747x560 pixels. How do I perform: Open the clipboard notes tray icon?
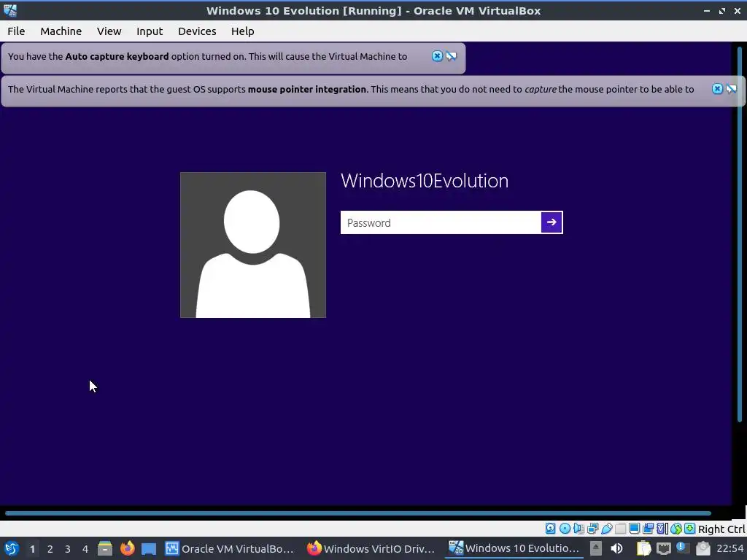[643, 548]
